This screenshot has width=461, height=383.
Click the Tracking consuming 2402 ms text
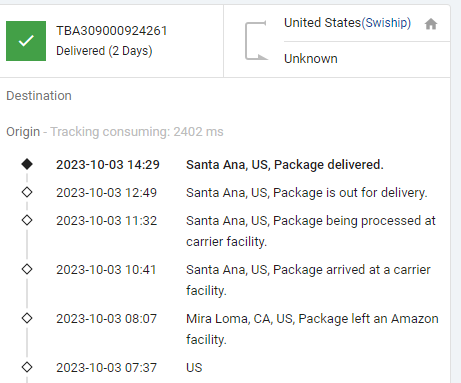tap(137, 132)
